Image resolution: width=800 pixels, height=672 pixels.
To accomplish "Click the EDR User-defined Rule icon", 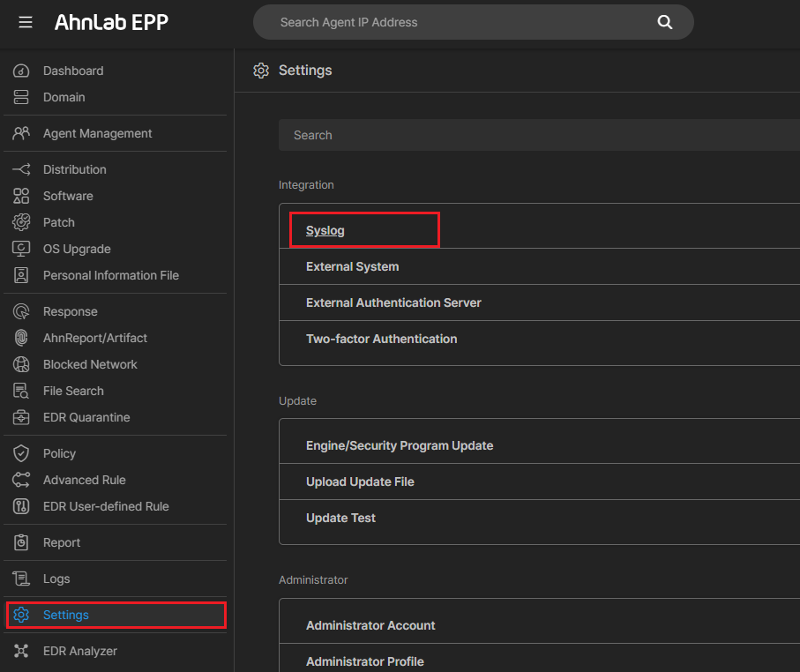I will pos(21,507).
